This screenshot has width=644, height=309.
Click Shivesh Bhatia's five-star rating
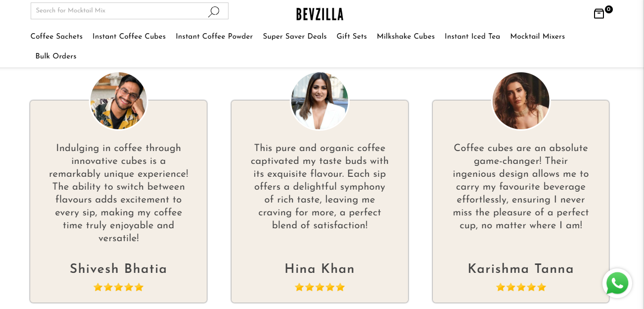coord(118,287)
